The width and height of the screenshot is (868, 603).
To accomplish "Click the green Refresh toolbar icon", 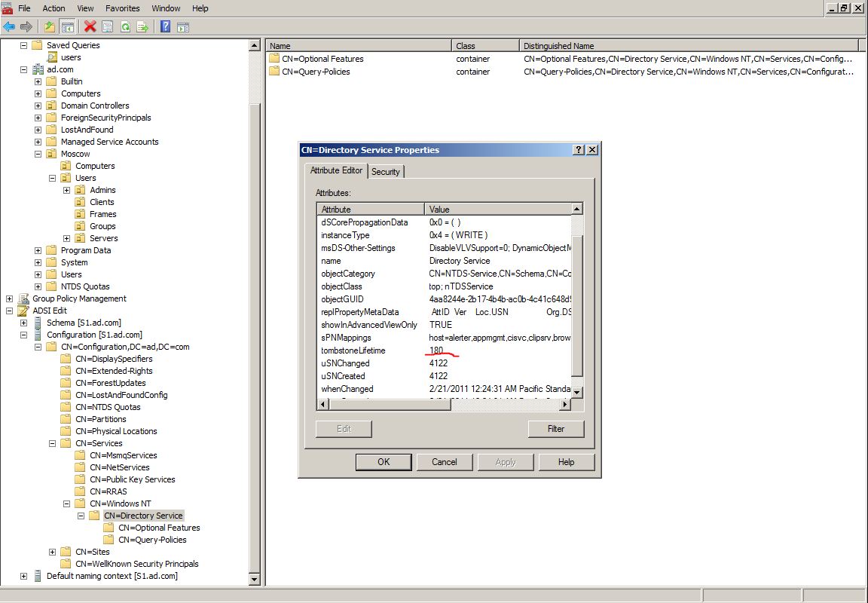I will [x=126, y=26].
